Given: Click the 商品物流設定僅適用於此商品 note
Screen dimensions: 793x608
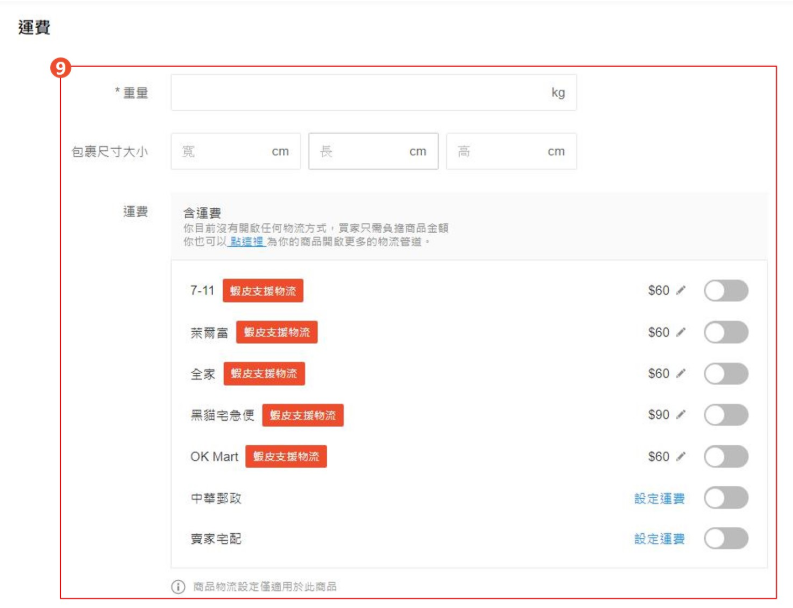Looking at the screenshot, I should (x=265, y=587).
